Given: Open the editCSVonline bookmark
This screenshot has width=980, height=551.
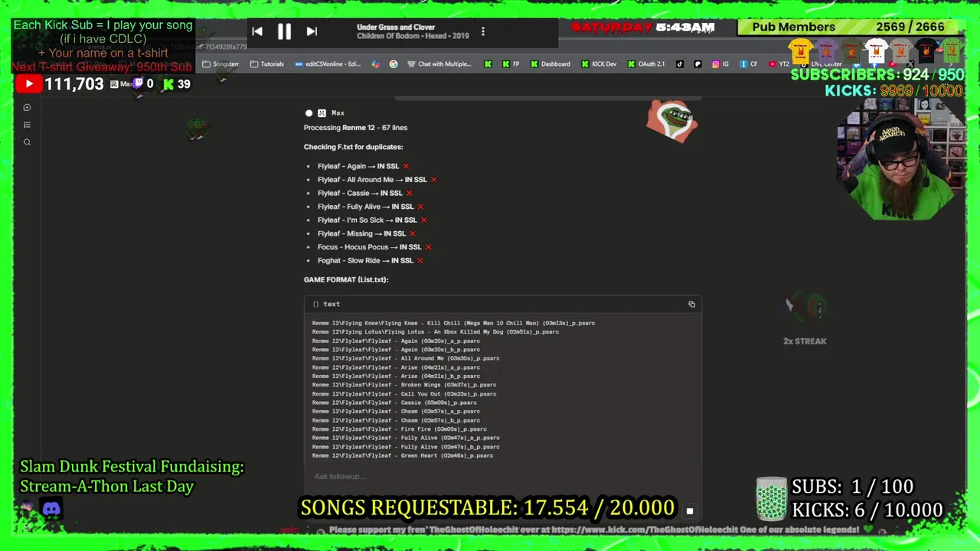Looking at the screenshot, I should pyautogui.click(x=328, y=64).
